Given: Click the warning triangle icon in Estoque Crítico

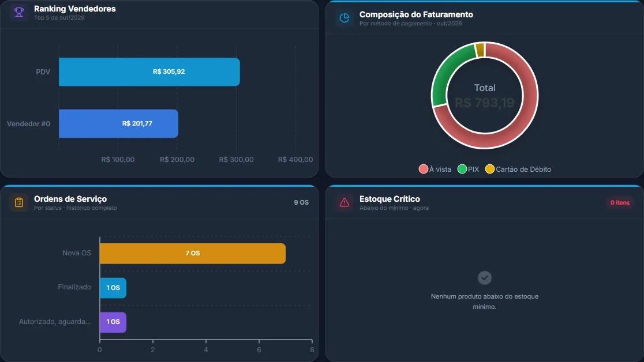Looking at the screenshot, I should (x=345, y=202).
